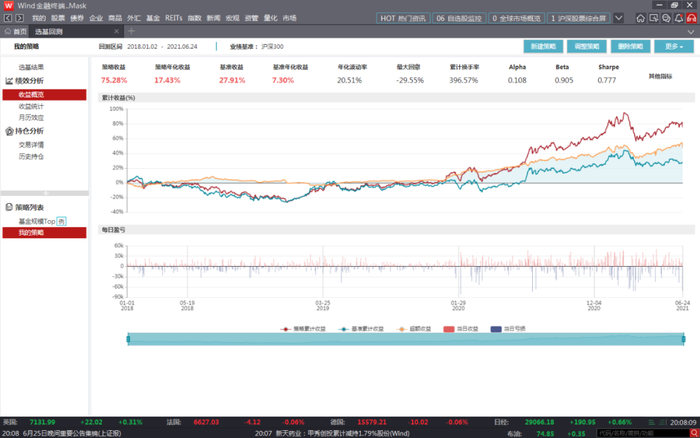Screen dimensions: 700x438
Task: Open the 更多 dropdown button
Action: [x=669, y=47]
